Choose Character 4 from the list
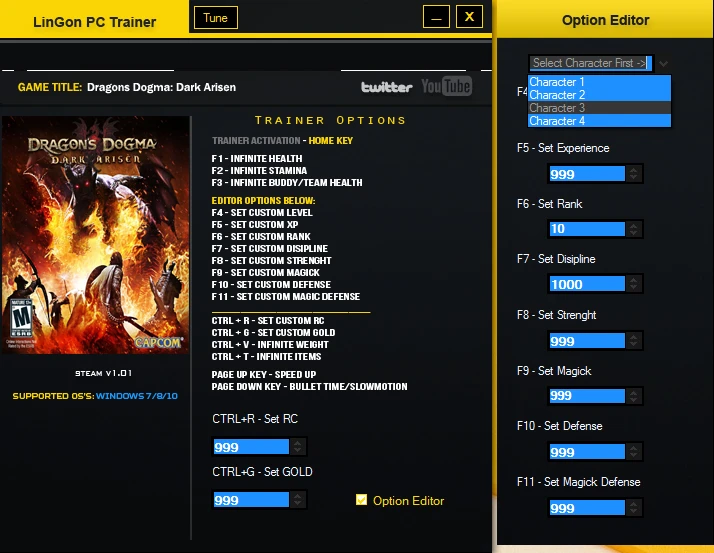 [x=599, y=121]
